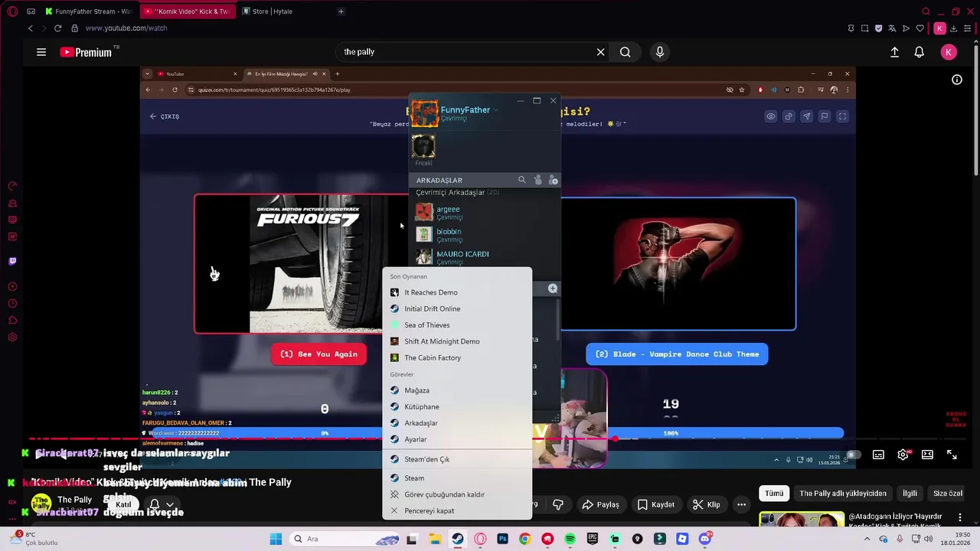Toggle subtitles on the video player

pyautogui.click(x=879, y=455)
